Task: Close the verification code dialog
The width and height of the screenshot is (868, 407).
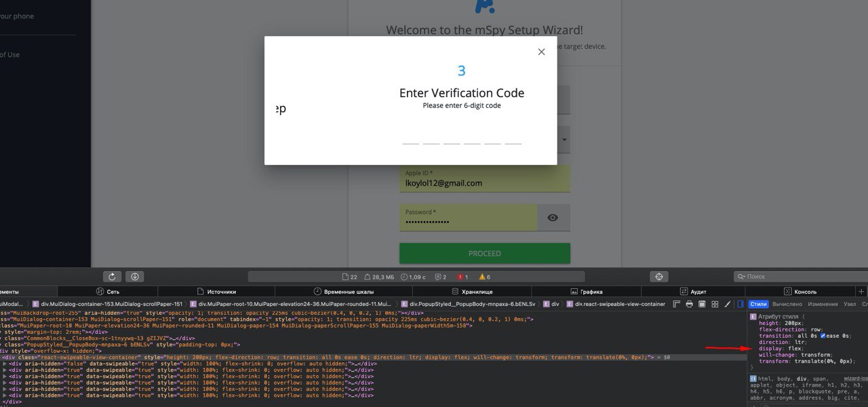Action: (x=541, y=52)
